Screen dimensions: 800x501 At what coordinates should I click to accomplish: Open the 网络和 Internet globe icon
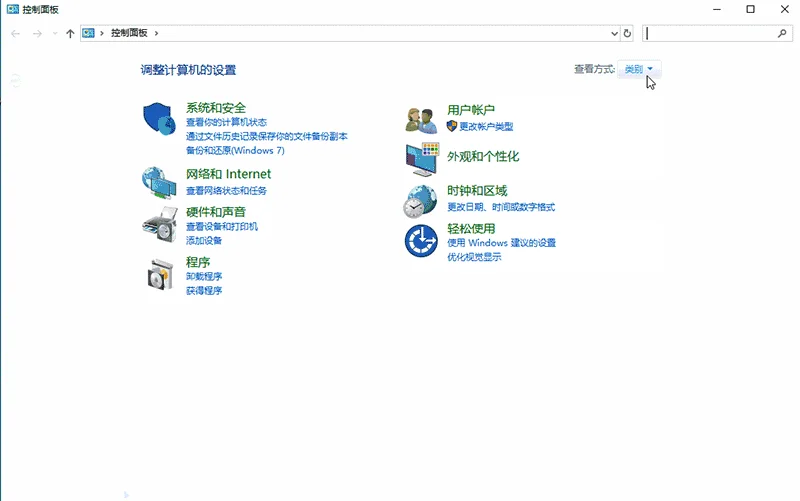click(159, 182)
